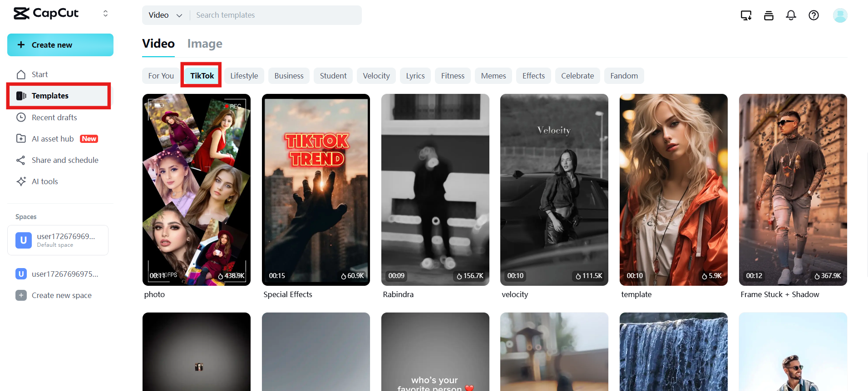
Task: Click the 'Frame Stuck + Shadow' title
Action: [780, 294]
